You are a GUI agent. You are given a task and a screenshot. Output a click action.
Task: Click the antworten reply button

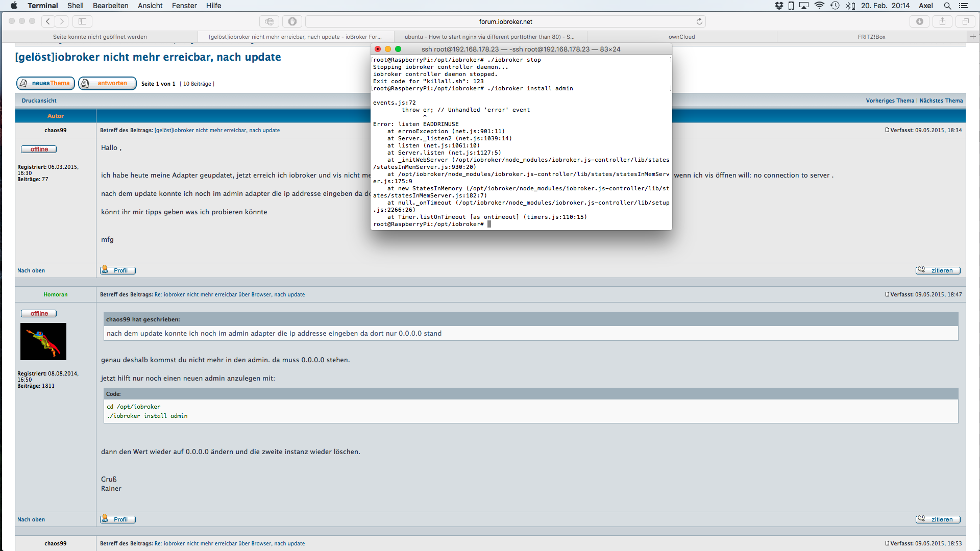107,83
